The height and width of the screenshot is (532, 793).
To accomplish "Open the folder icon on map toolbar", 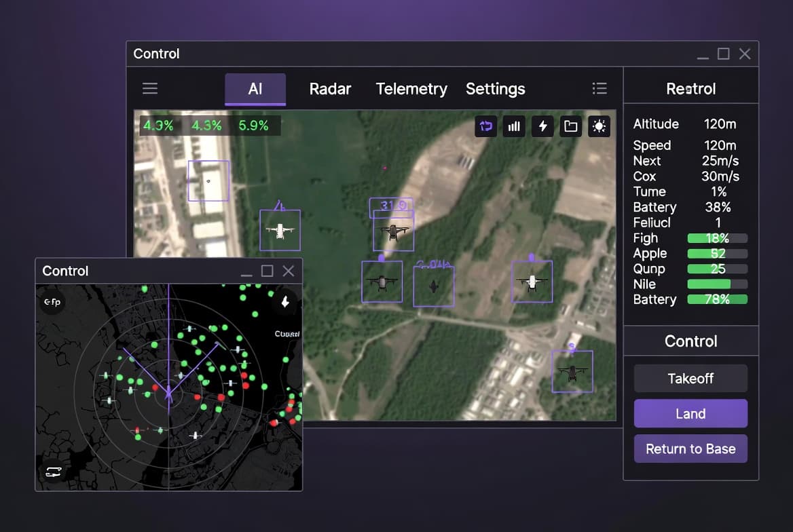I will pos(570,126).
